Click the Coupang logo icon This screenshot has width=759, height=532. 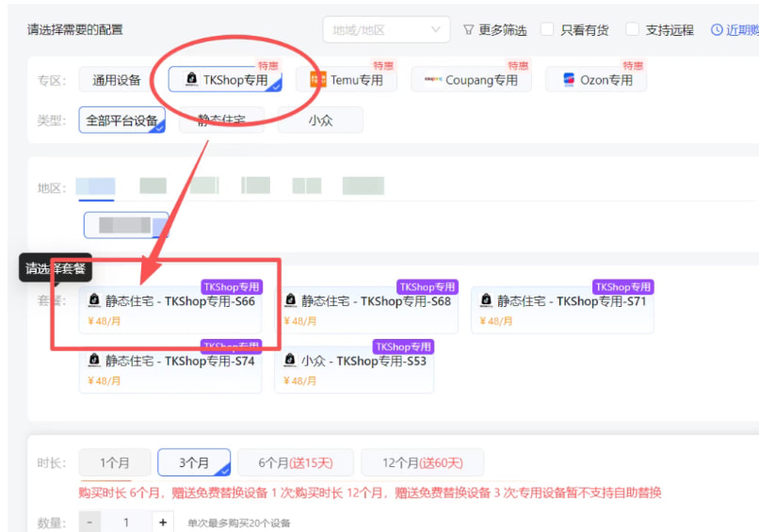coord(433,79)
